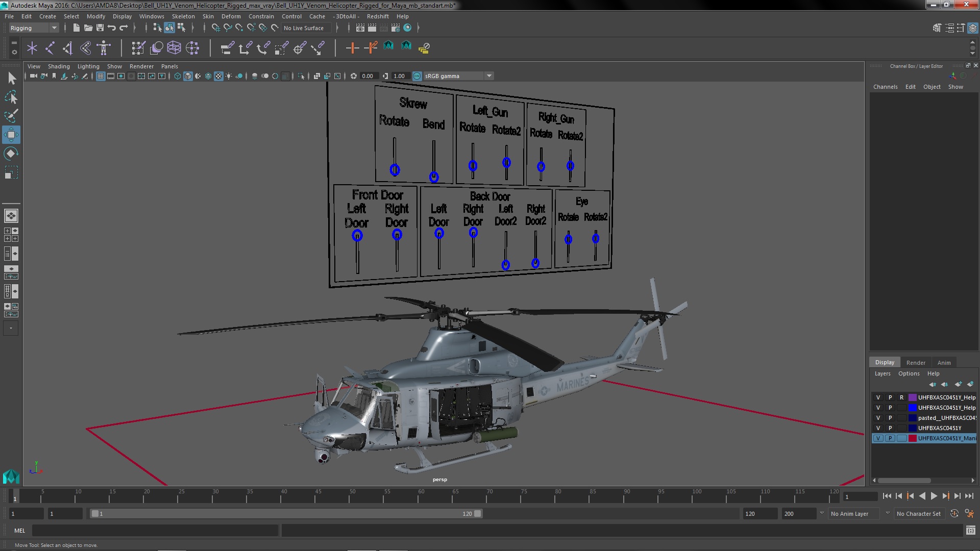Screen dimensions: 980x551
Task: Open the File menu
Action: click(x=9, y=16)
